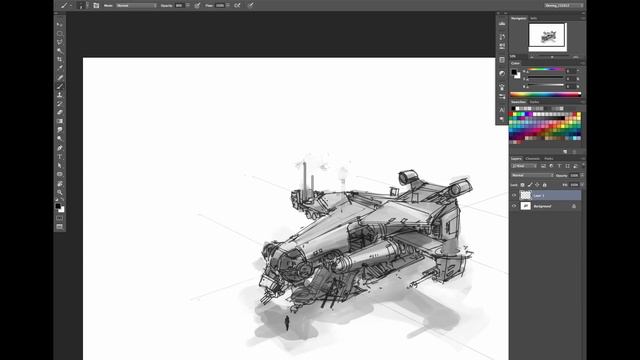Switch to the Navigator tab
The image size is (640, 360).
519,18
